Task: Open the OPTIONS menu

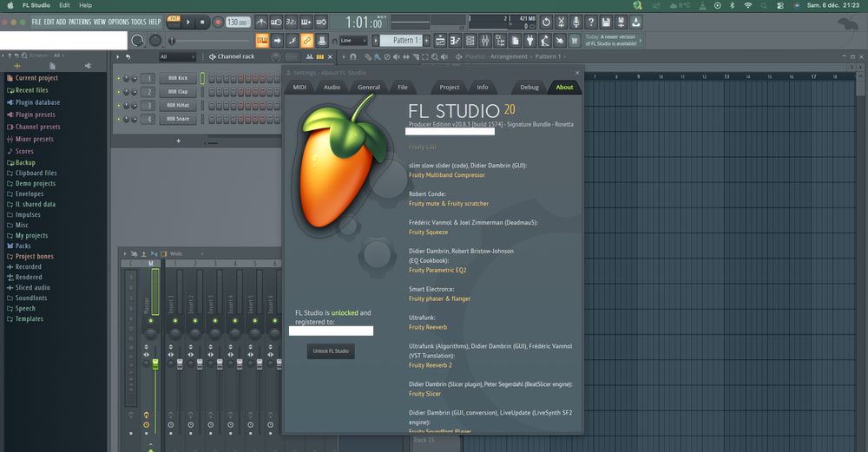Action: pos(118,23)
